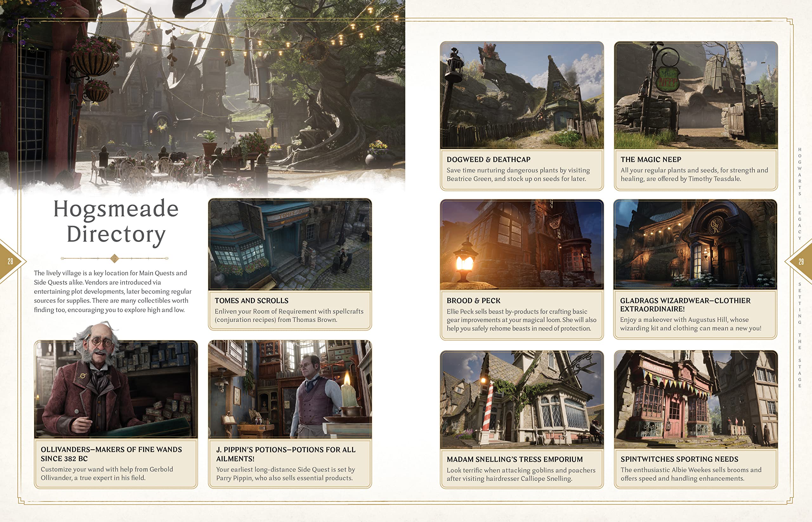Open The Magic Neep signpost image
812x522 pixels.
click(x=696, y=95)
